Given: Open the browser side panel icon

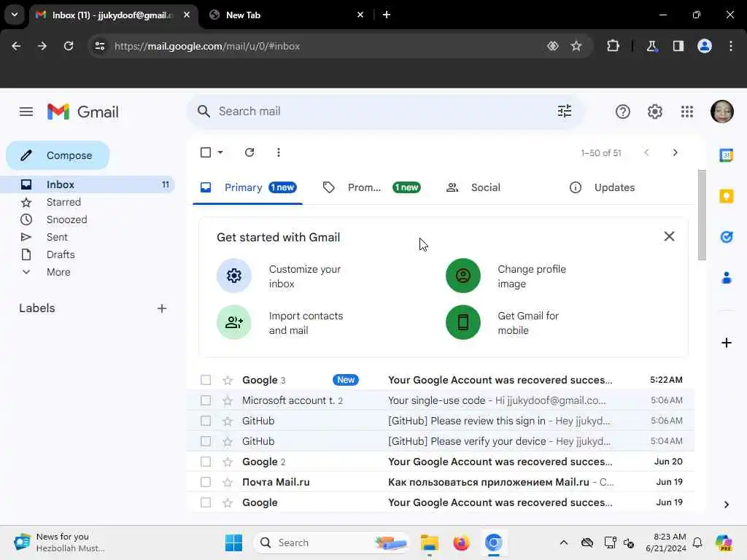Looking at the screenshot, I should (678, 46).
